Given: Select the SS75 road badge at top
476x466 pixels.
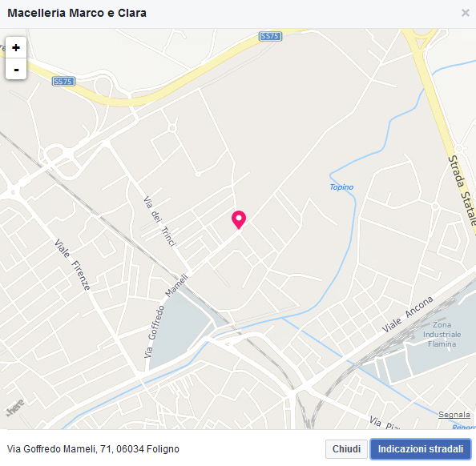Looking at the screenshot, I should tap(270, 36).
